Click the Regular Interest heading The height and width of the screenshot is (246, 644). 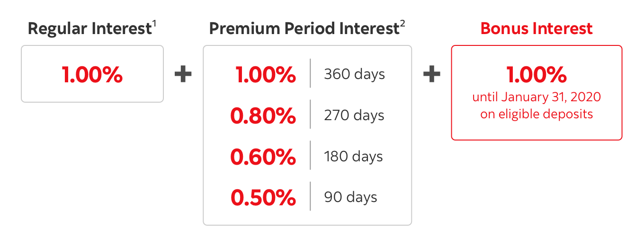[89, 29]
